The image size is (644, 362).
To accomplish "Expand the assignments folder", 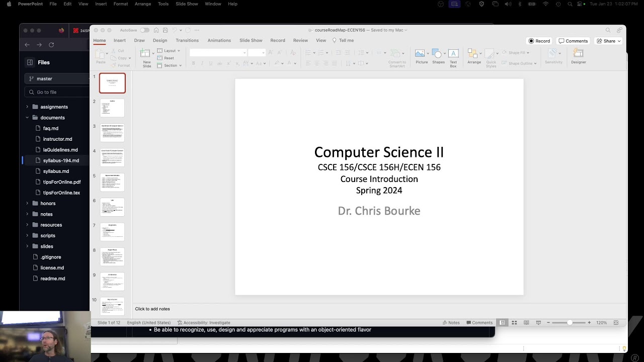I will coord(27,107).
